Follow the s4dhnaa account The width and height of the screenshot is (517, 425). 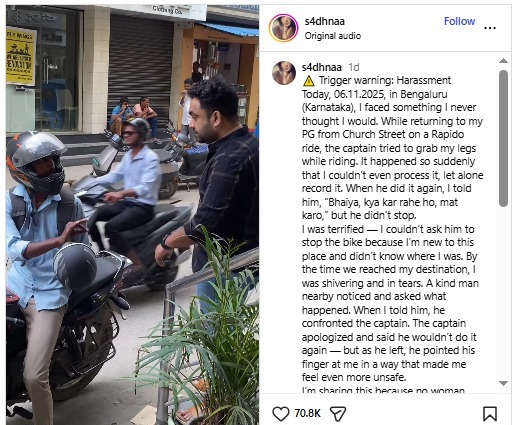pyautogui.click(x=459, y=21)
